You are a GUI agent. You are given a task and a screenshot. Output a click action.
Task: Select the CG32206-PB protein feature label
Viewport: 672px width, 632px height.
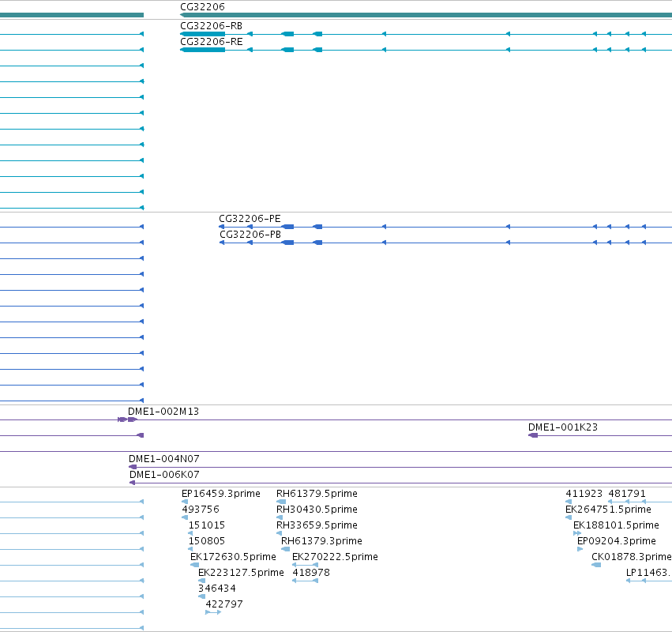click(x=250, y=235)
